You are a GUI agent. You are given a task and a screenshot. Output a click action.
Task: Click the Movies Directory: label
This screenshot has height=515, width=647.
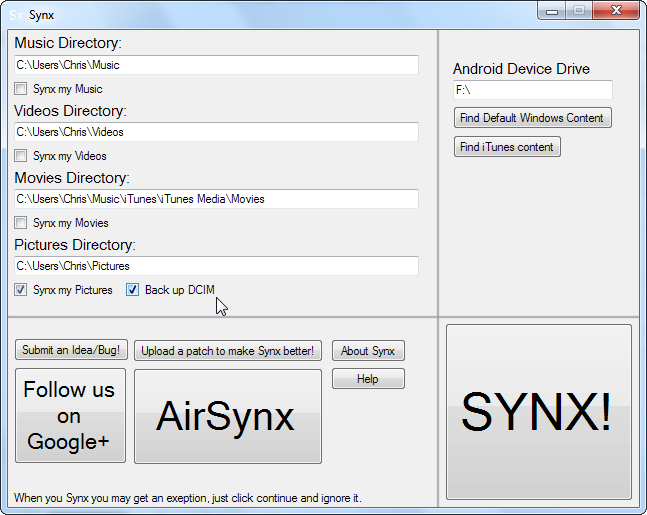tap(72, 178)
